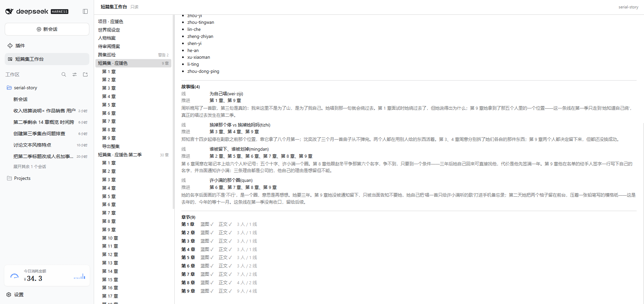644x304 pixels.
Task: Select 待审阅提案 in the outline
Action: pos(133,46)
